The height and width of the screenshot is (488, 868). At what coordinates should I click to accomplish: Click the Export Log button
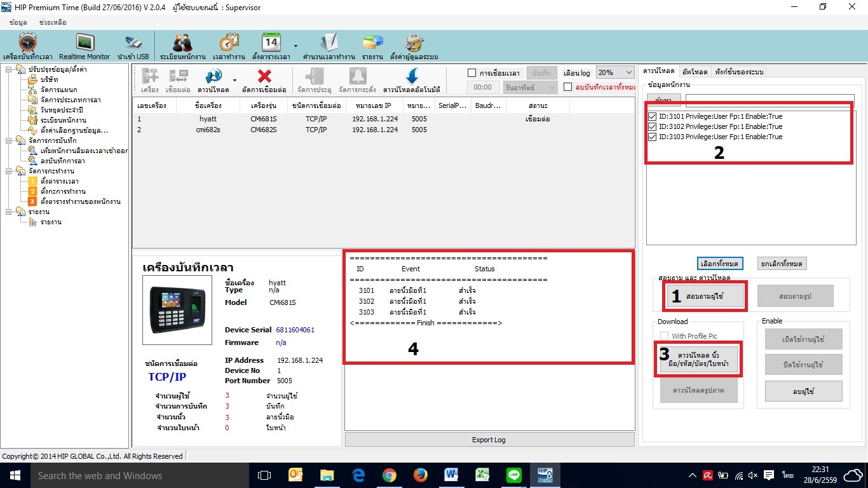pyautogui.click(x=489, y=440)
